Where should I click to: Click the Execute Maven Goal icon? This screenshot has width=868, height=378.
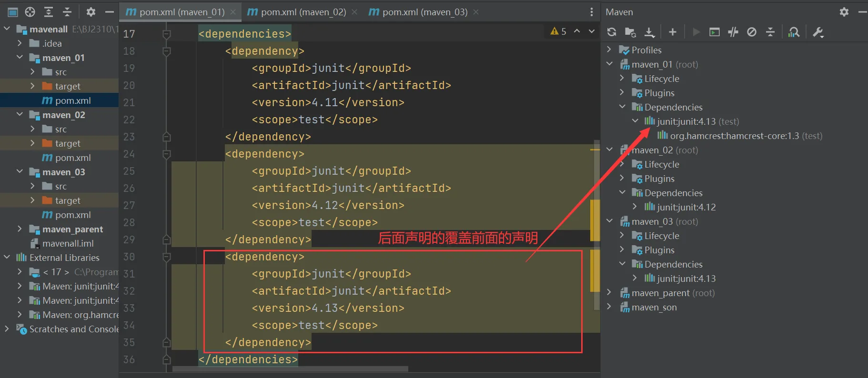[x=715, y=32]
